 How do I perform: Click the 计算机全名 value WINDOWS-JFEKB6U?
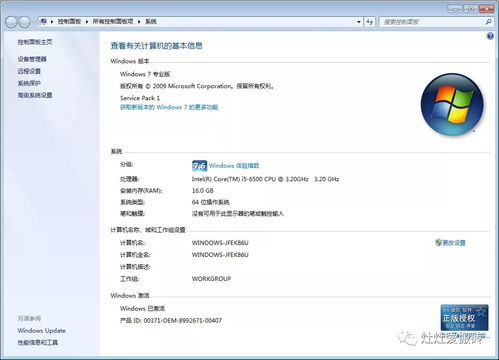click(220, 255)
